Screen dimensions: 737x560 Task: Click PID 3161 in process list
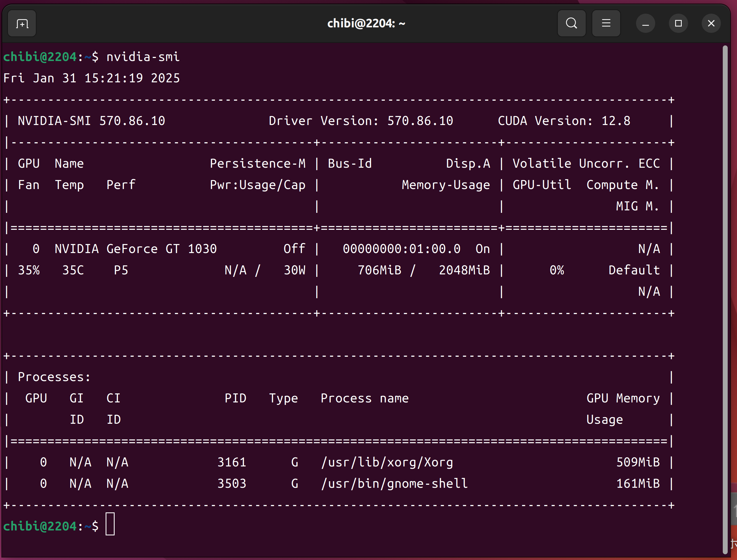click(x=232, y=462)
